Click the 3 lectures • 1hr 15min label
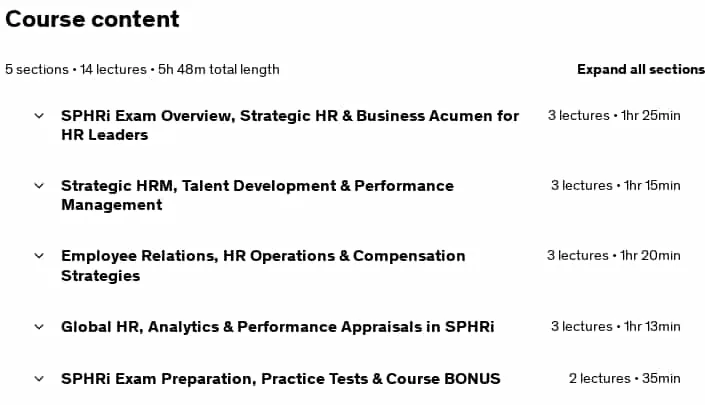Screen dimensions: 705x405 click(616, 185)
